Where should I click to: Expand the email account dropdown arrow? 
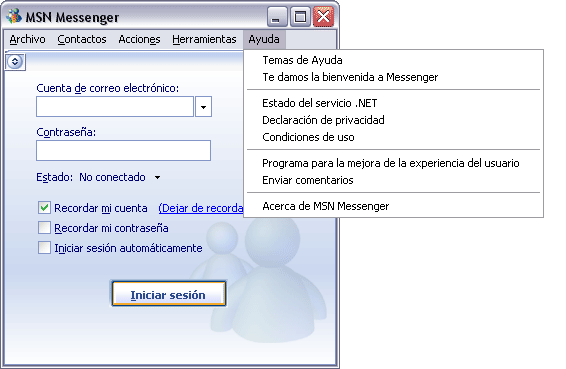click(203, 107)
